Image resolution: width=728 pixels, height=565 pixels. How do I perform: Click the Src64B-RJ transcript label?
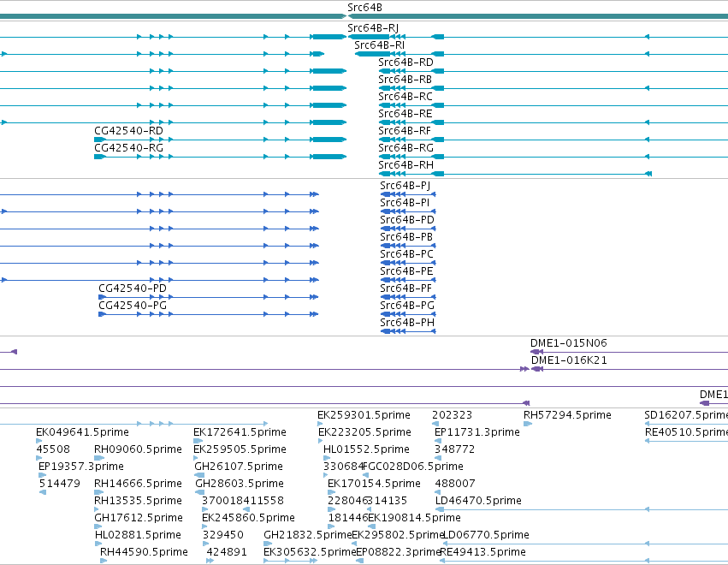373,28
